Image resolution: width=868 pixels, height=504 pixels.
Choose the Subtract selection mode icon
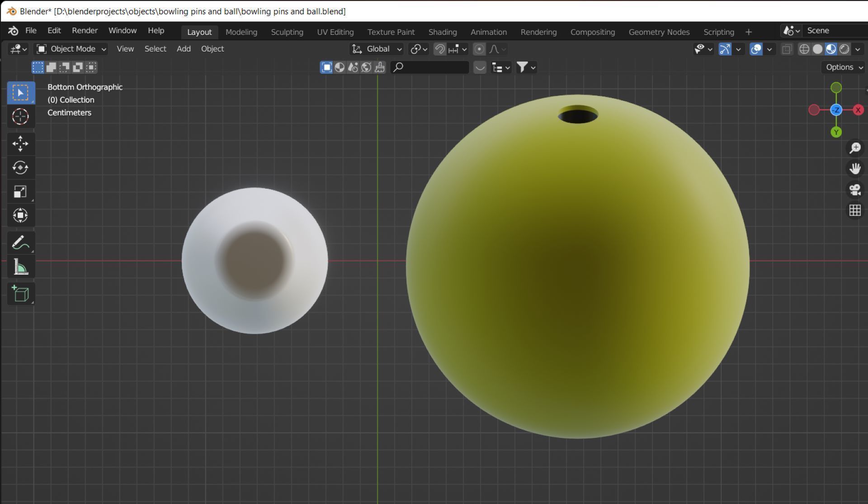[x=64, y=67]
